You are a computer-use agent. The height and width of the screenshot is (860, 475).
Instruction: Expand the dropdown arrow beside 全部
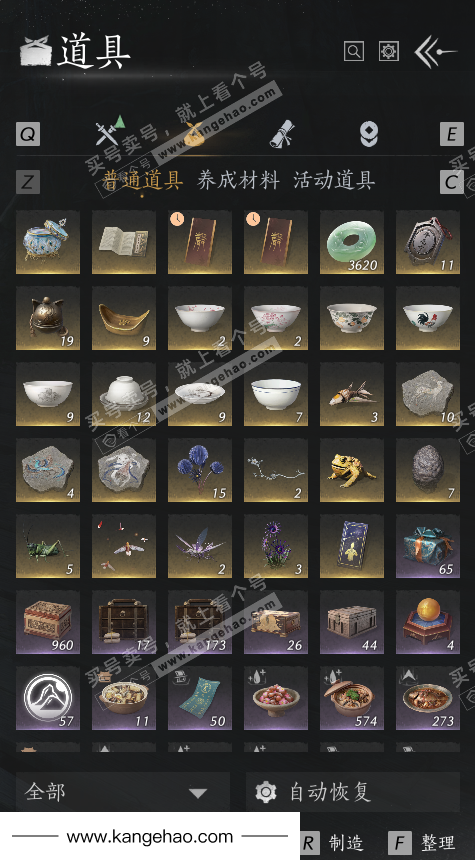coord(198,793)
